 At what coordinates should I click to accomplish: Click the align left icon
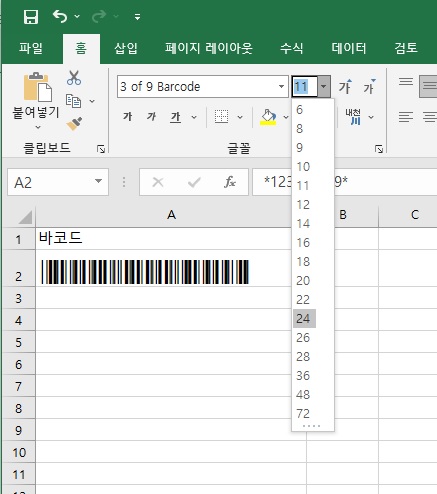[x=406, y=117]
